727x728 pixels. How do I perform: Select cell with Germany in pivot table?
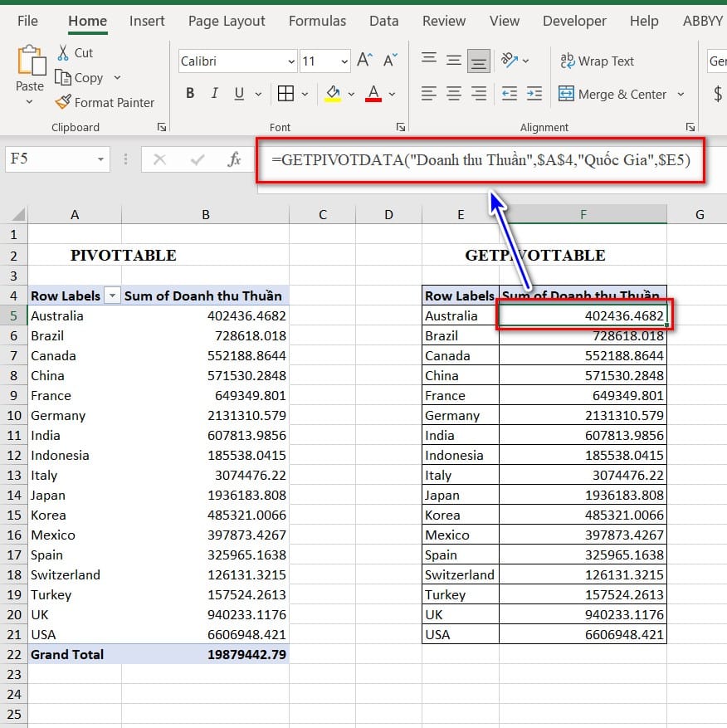point(75,415)
